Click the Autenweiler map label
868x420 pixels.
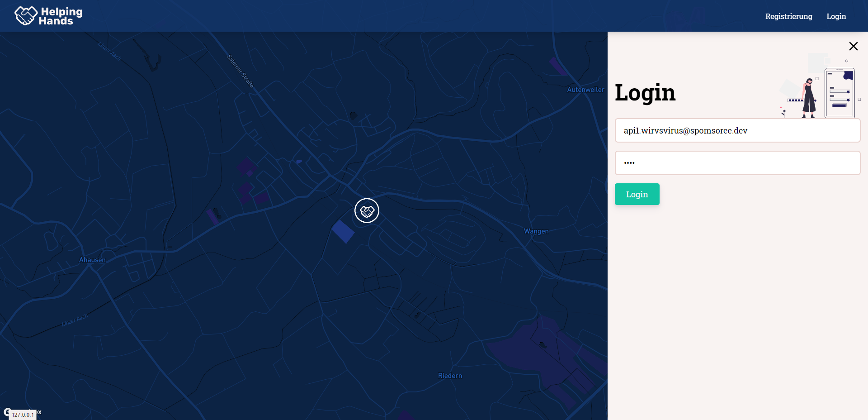585,90
